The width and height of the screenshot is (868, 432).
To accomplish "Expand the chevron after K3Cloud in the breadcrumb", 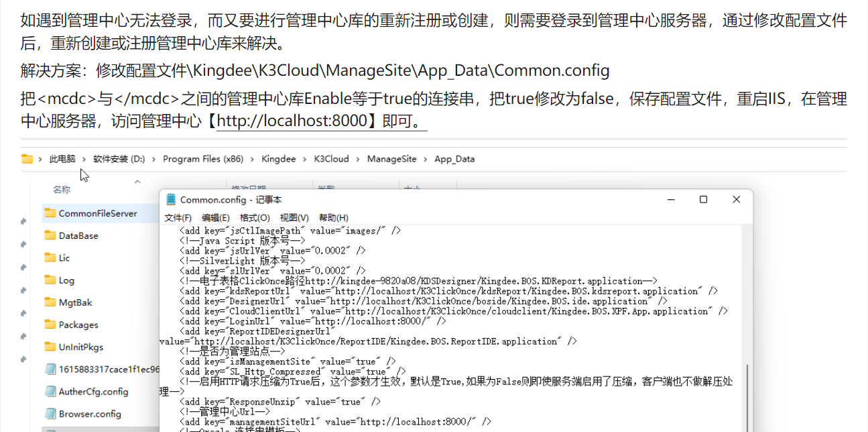I will pos(358,159).
